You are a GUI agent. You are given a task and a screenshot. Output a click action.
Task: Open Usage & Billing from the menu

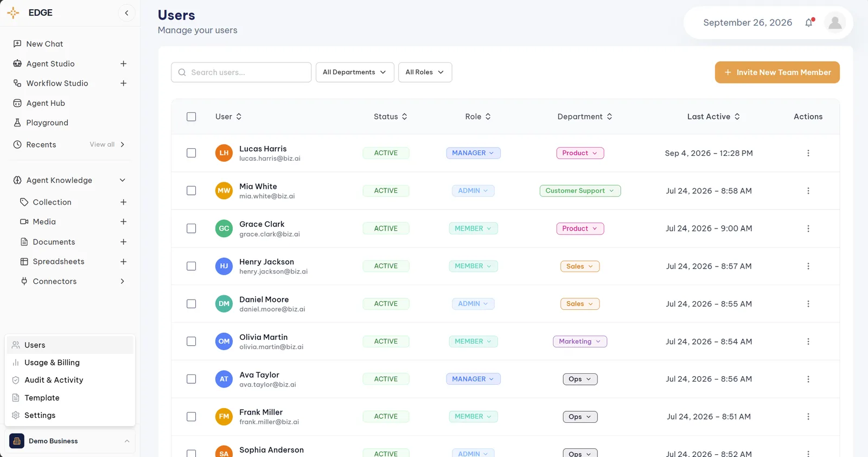(70, 363)
